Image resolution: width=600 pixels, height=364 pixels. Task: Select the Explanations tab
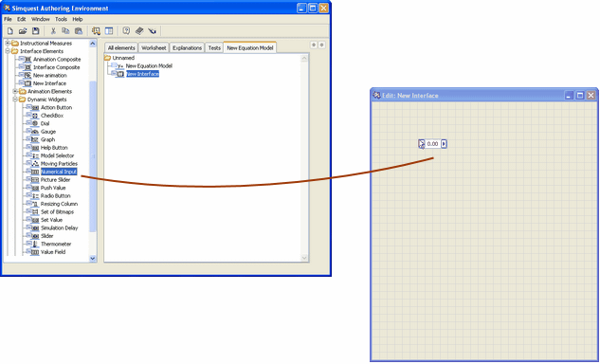(187, 47)
